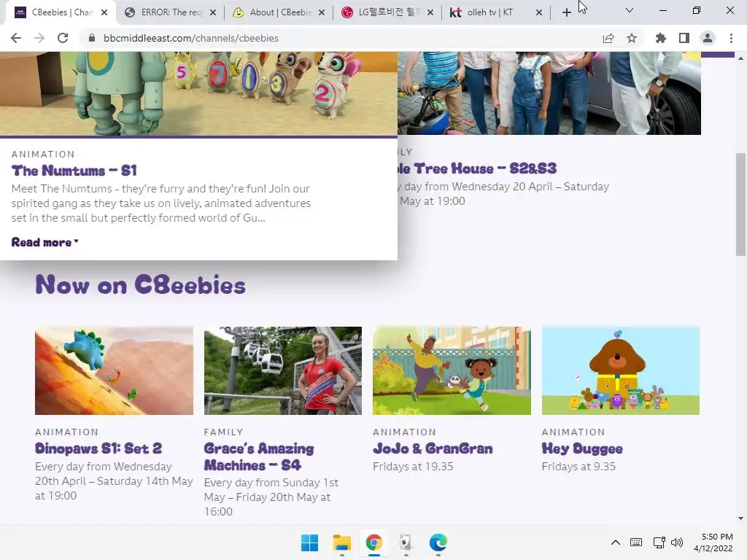Image resolution: width=747 pixels, height=560 pixels.
Task: Open the Tree House – S2&S3 title
Action: pos(477,168)
